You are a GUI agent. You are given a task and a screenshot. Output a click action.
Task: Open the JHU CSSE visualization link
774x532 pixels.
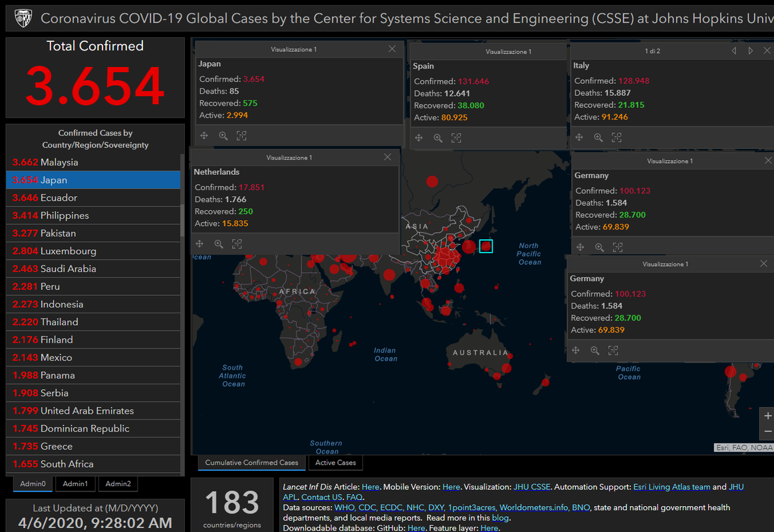point(532,487)
